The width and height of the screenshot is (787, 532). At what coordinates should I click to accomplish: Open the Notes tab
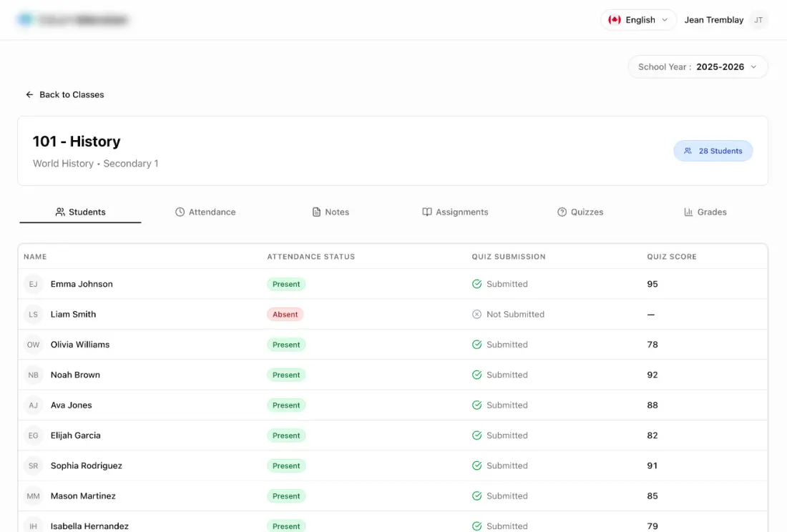pos(331,212)
